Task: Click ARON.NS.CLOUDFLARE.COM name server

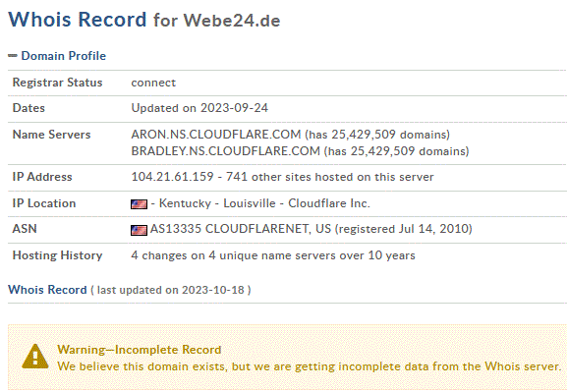Action: 216,135
